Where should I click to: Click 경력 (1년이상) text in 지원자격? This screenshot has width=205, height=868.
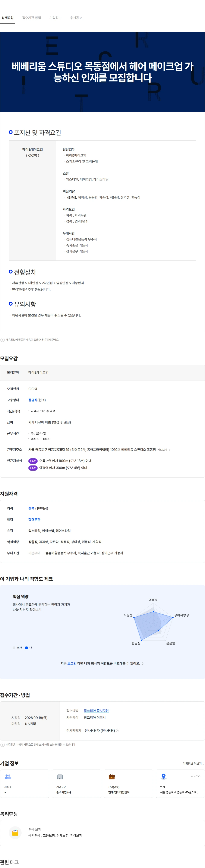pos(38,508)
